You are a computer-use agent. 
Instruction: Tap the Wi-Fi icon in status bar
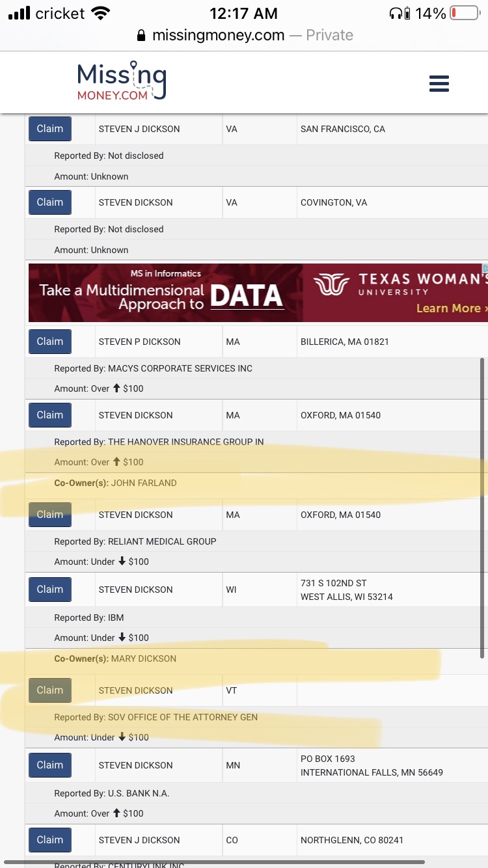(x=100, y=13)
